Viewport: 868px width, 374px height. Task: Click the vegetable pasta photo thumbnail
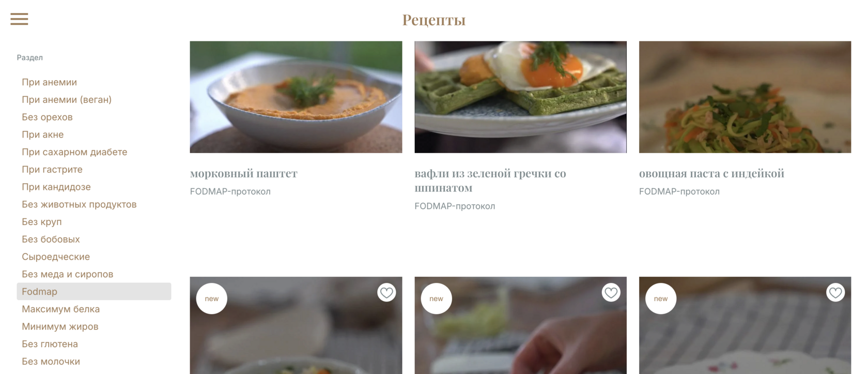[745, 97]
